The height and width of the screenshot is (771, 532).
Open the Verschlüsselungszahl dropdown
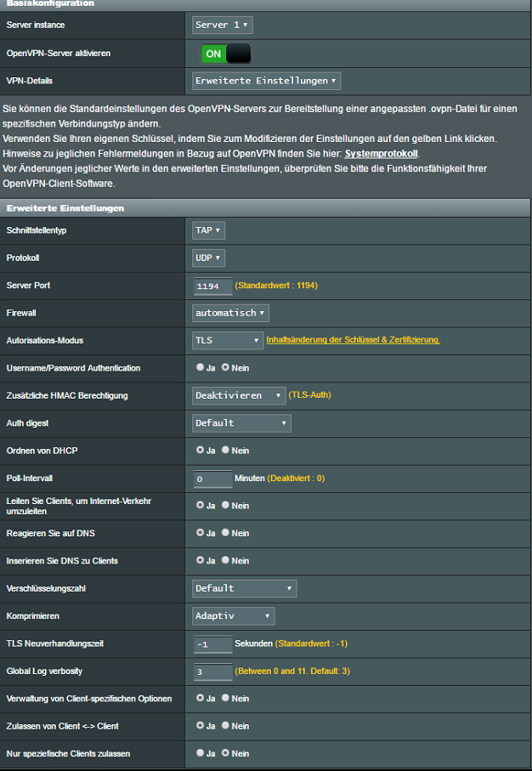pyautogui.click(x=245, y=588)
